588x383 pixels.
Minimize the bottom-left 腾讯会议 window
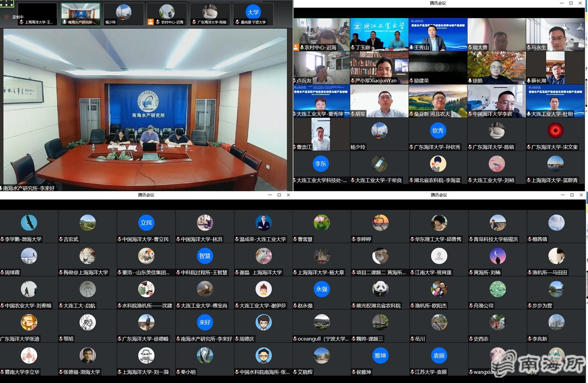(270, 195)
